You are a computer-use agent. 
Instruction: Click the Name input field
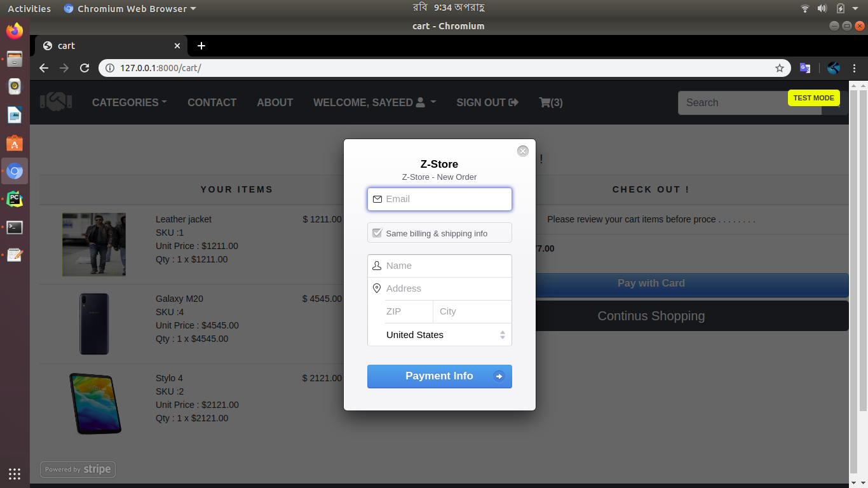pyautogui.click(x=440, y=266)
